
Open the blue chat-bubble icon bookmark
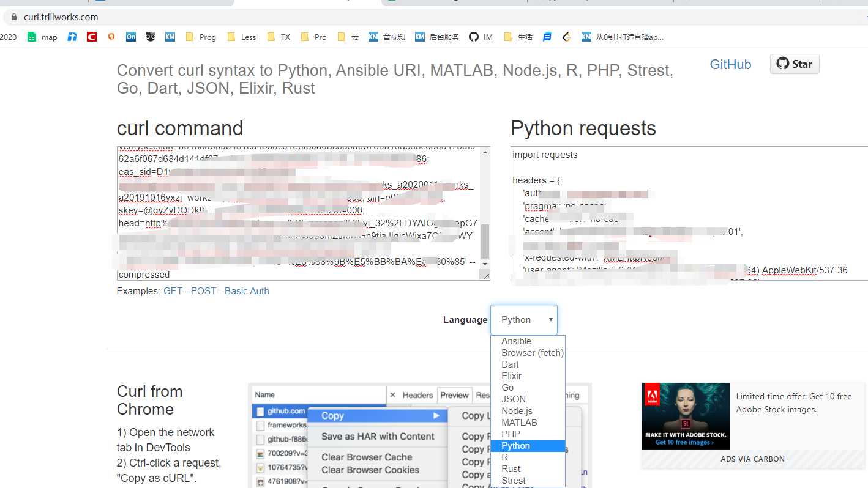[547, 37]
